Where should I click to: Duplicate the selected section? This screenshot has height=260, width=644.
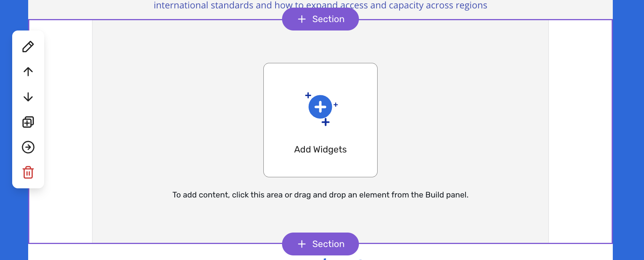(x=28, y=122)
